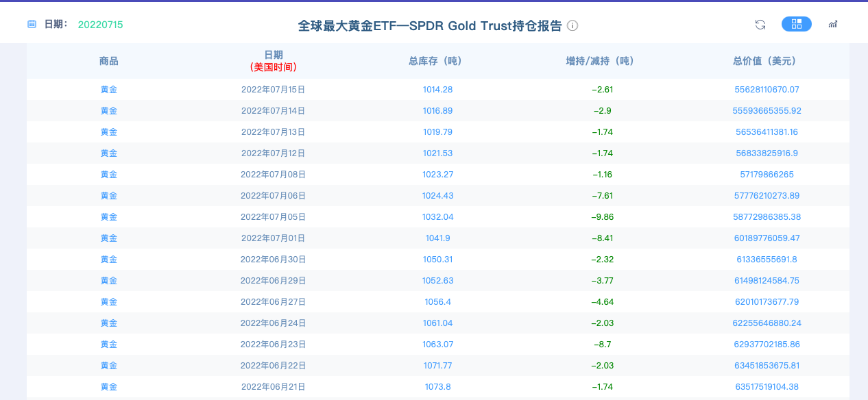This screenshot has height=400, width=868.
Task: Click change value -3.77
Action: [x=603, y=280]
